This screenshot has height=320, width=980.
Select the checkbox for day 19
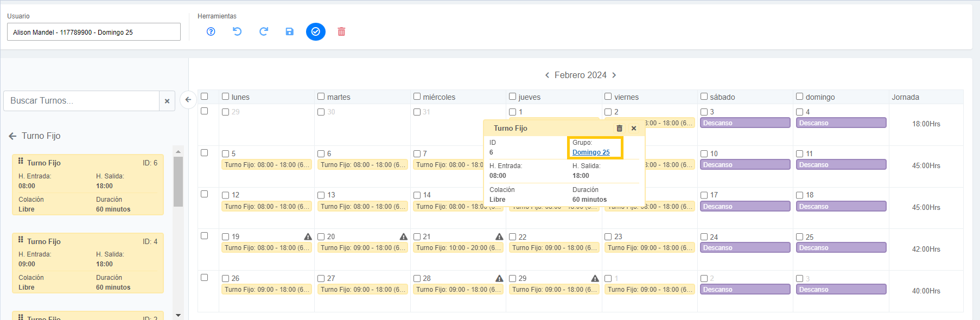click(226, 236)
